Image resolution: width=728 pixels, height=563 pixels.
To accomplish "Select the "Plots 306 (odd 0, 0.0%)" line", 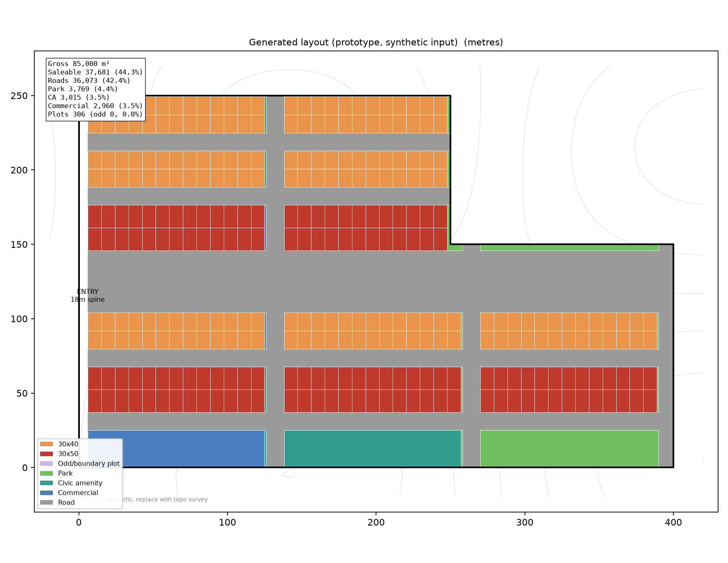I will tap(95, 114).
